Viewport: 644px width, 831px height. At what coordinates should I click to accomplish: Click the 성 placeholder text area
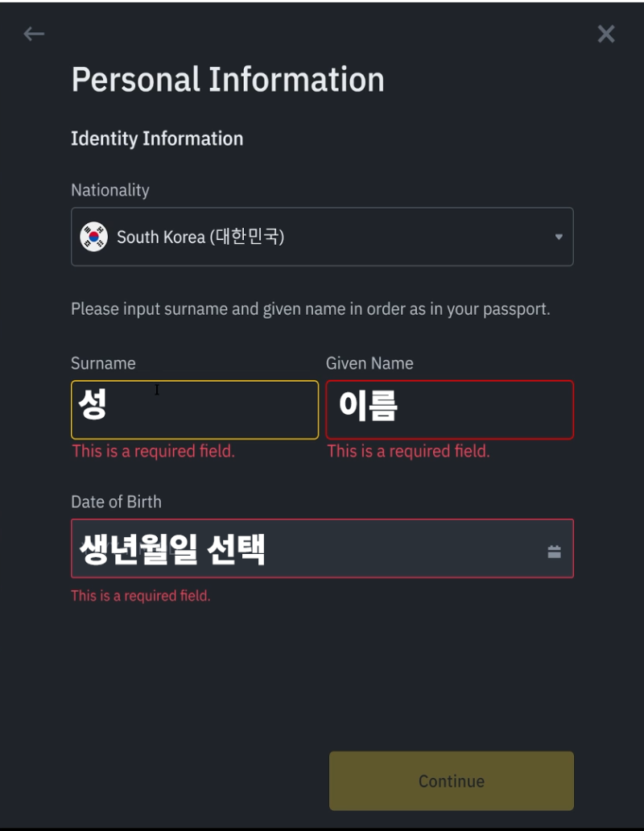[93, 407]
